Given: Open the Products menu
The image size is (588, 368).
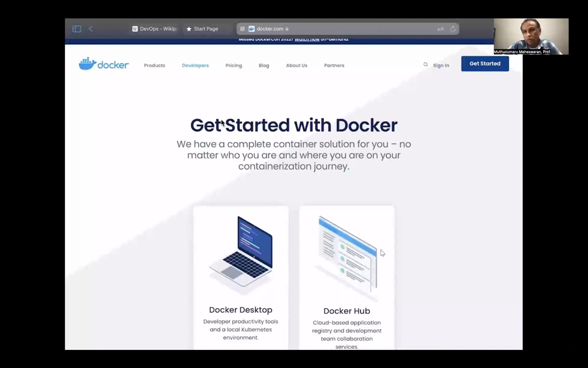Looking at the screenshot, I should click(x=154, y=65).
